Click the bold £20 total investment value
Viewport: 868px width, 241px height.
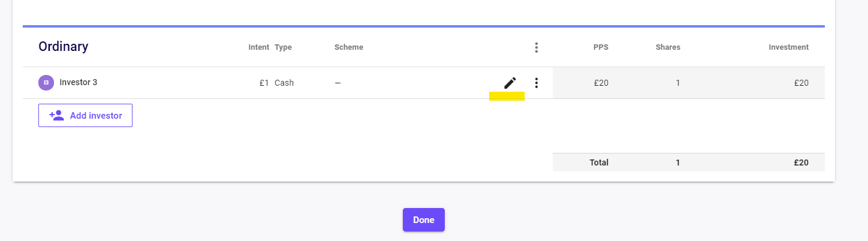pos(801,162)
